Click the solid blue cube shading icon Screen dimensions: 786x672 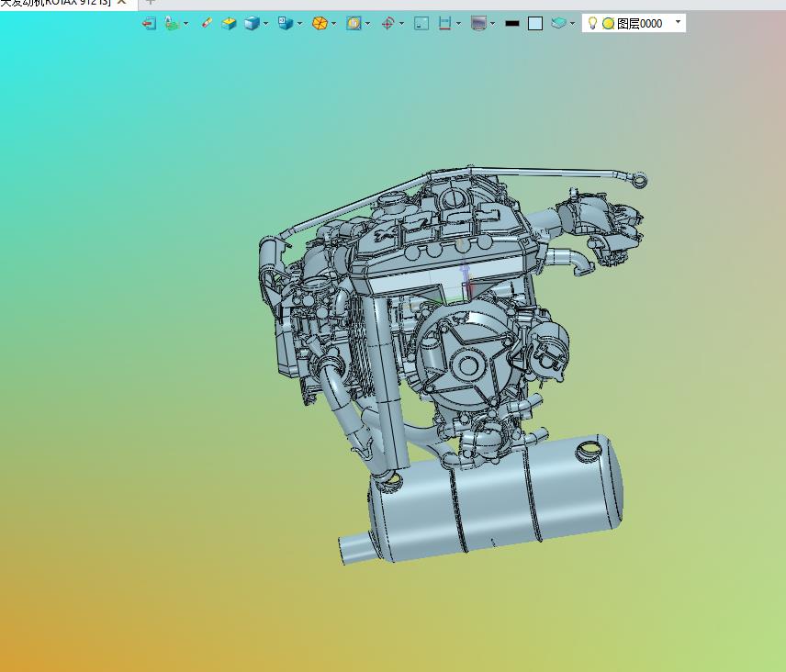[x=252, y=23]
